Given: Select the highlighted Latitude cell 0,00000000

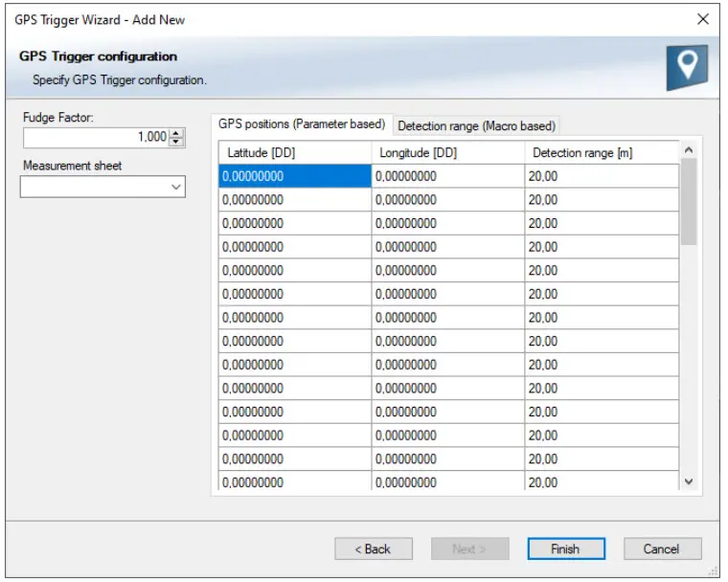Looking at the screenshot, I should coord(295,176).
